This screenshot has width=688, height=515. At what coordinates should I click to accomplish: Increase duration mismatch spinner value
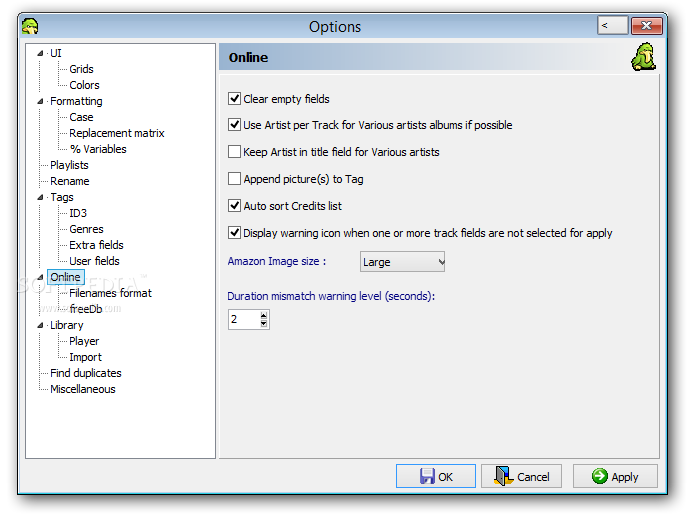264,315
